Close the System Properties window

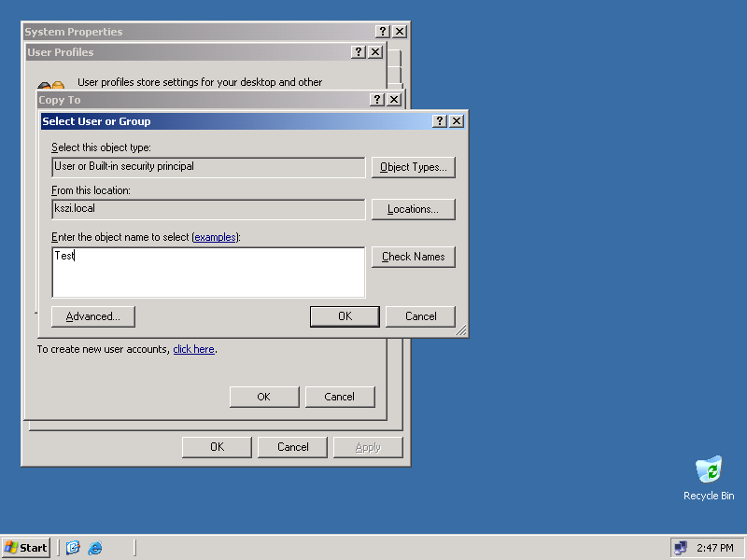(400, 32)
